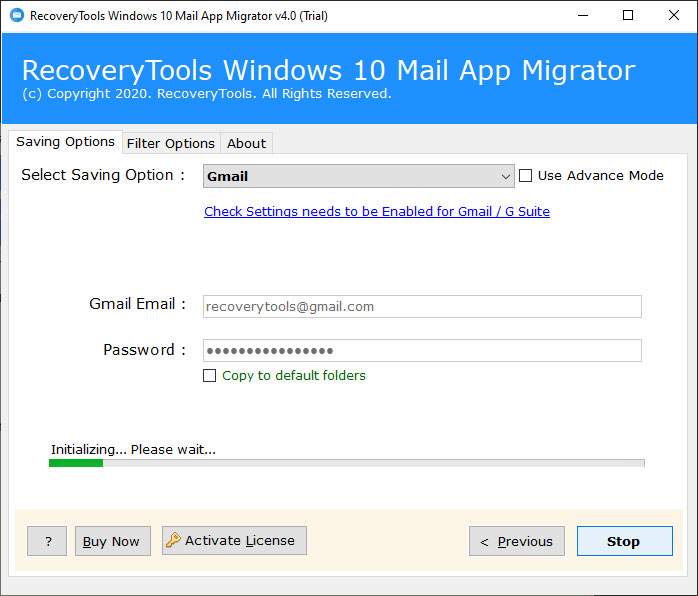Click the Initializing... Please wait... status text

(133, 450)
